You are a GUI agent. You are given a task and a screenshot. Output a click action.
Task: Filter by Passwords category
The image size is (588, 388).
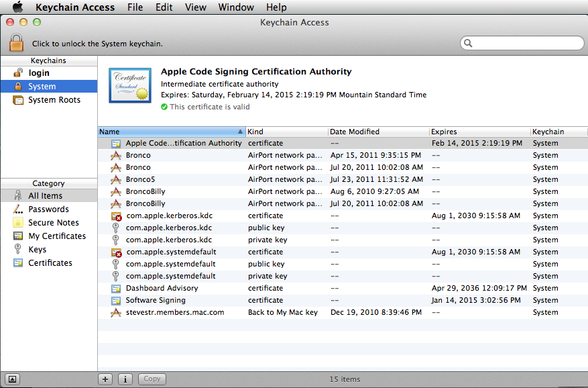point(49,209)
